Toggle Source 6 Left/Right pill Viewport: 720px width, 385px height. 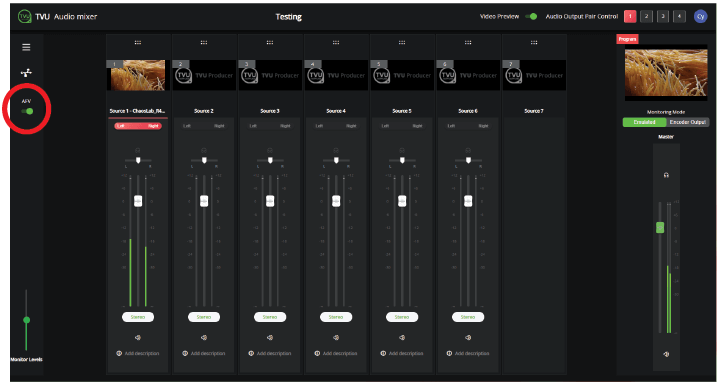click(468, 126)
